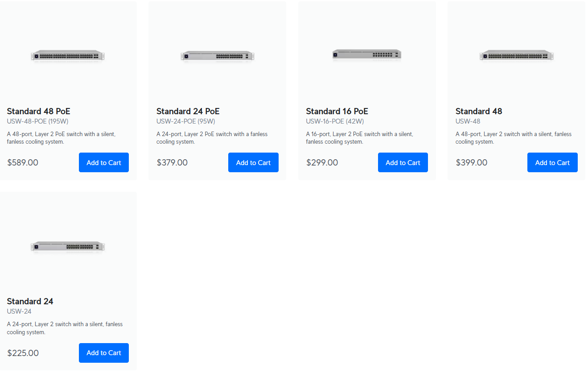
Task: Select the USW-24-POE (95W) model text
Action: [x=186, y=121]
